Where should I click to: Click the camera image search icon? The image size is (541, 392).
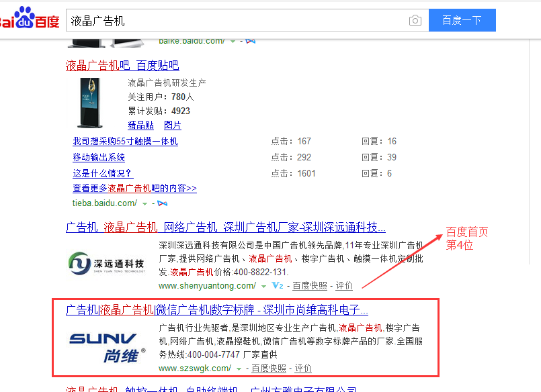415,21
